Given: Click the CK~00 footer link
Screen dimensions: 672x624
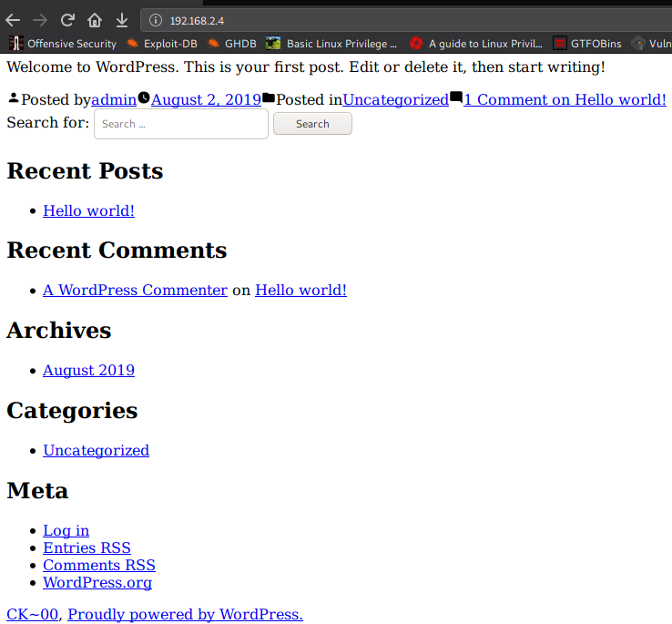Looking at the screenshot, I should [32, 614].
